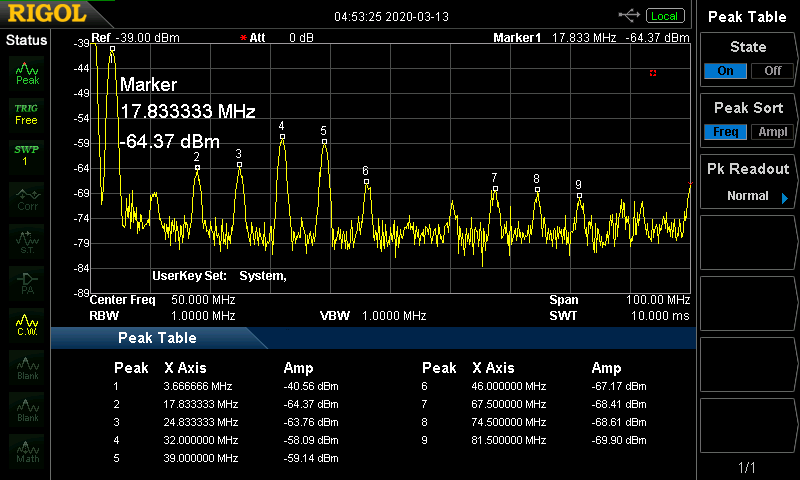The image size is (800, 480).
Task: Click the SWP sweep status icon
Action: 26,156
